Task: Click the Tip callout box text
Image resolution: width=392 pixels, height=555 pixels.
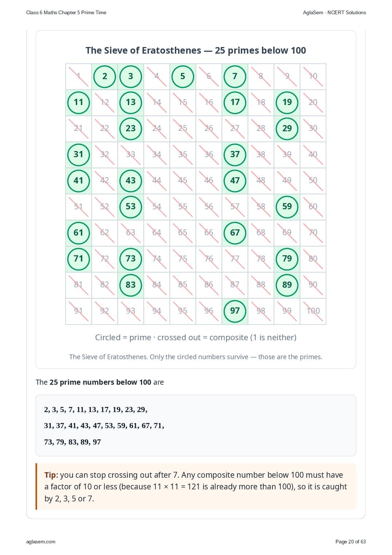Action: [196, 486]
